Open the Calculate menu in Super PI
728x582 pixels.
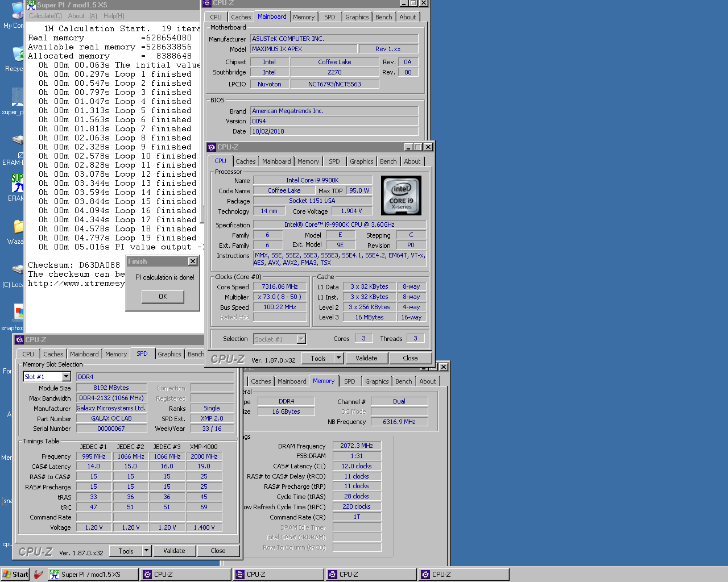point(45,16)
